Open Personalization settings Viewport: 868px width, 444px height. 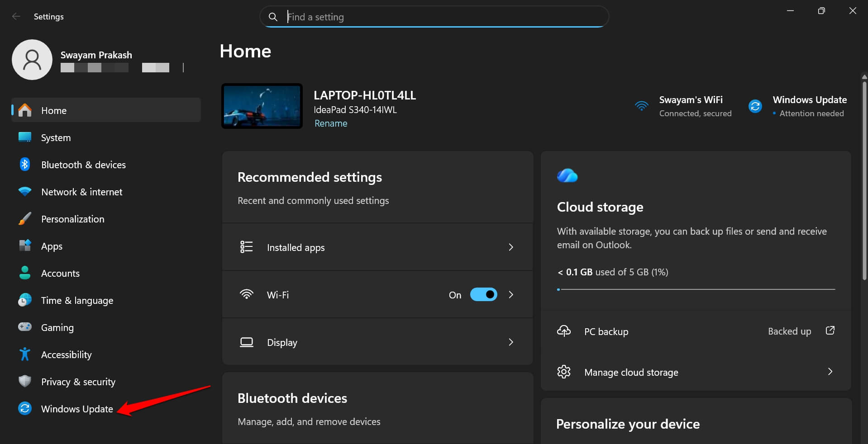pyautogui.click(x=106, y=218)
